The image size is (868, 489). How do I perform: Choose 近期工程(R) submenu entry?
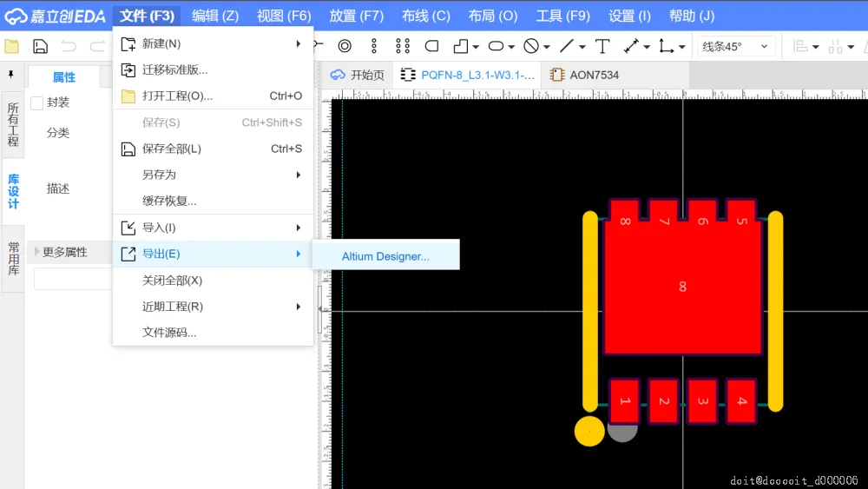pyautogui.click(x=214, y=307)
